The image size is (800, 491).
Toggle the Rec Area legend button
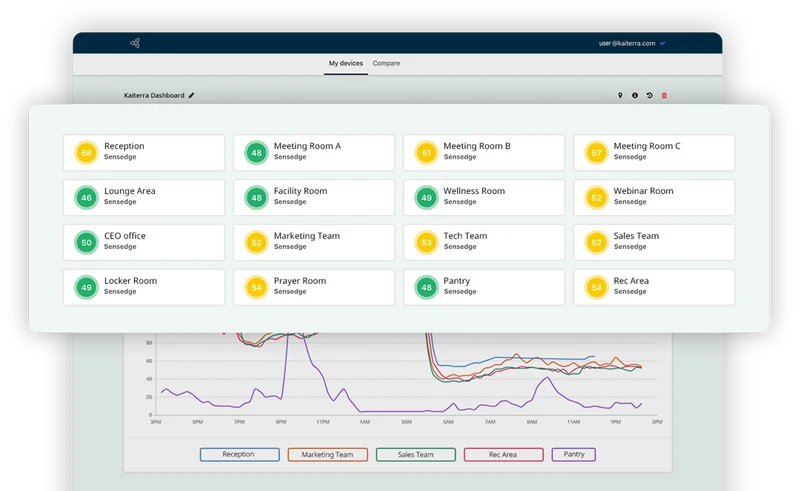[x=504, y=454]
